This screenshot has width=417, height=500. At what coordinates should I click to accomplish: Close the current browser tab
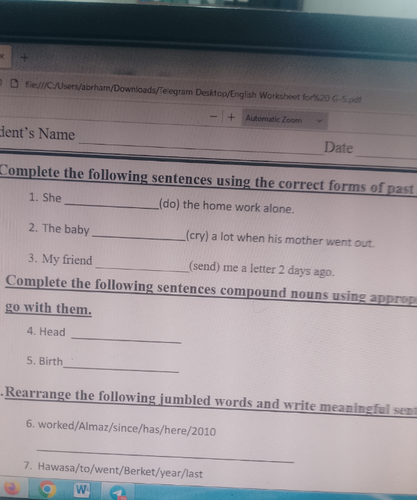pyautogui.click(x=2, y=56)
